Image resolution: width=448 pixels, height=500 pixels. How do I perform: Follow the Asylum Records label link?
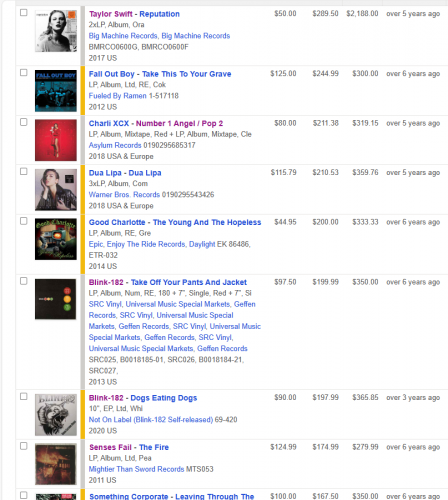(x=115, y=145)
